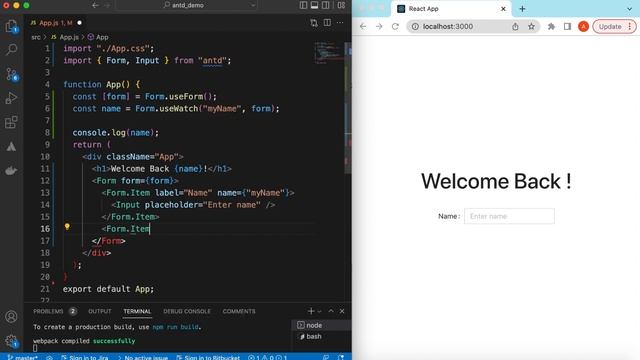Image resolution: width=640 pixels, height=360 pixels.
Task: Click Sign in to Jira status item
Action: pyautogui.click(x=85, y=357)
